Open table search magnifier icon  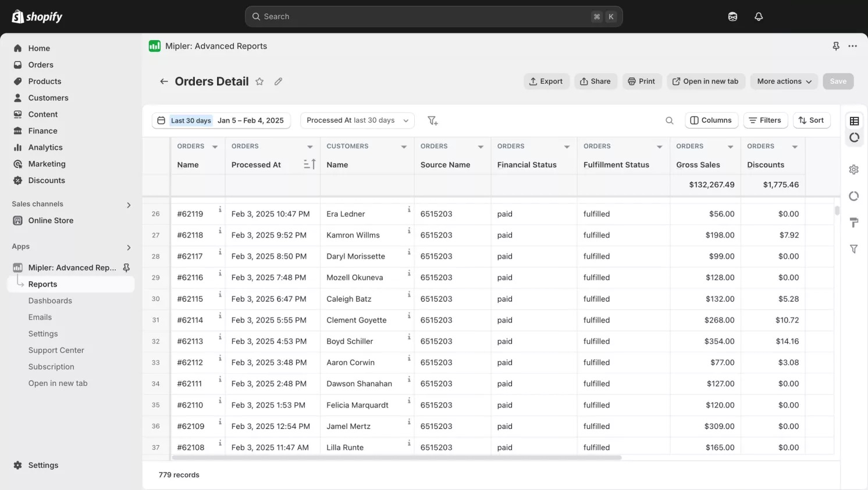tap(670, 120)
